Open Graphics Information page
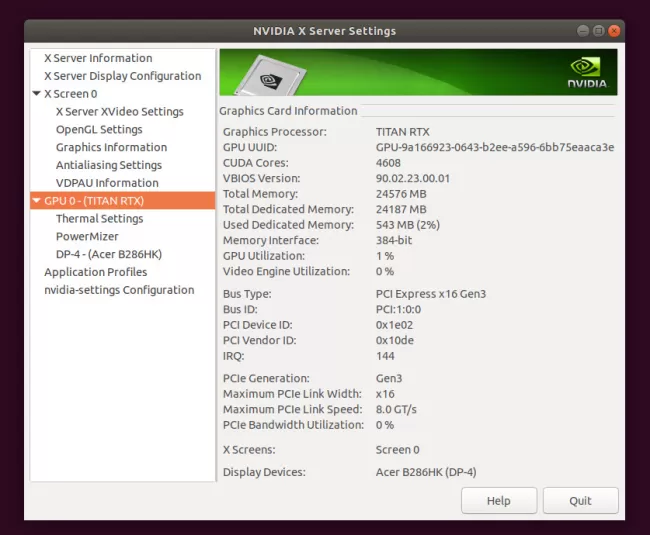The image size is (650, 535). coord(112,147)
